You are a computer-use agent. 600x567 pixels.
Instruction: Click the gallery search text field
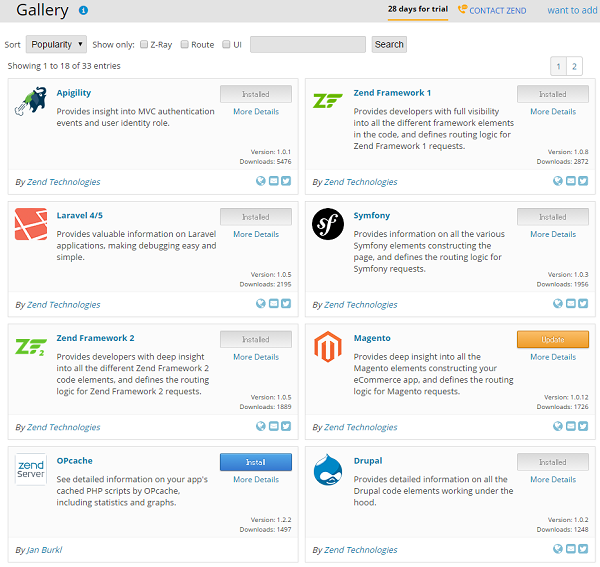(307, 45)
